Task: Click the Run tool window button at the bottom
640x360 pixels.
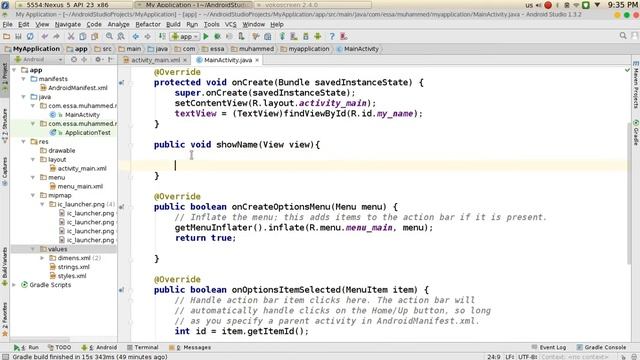Action: (27, 347)
